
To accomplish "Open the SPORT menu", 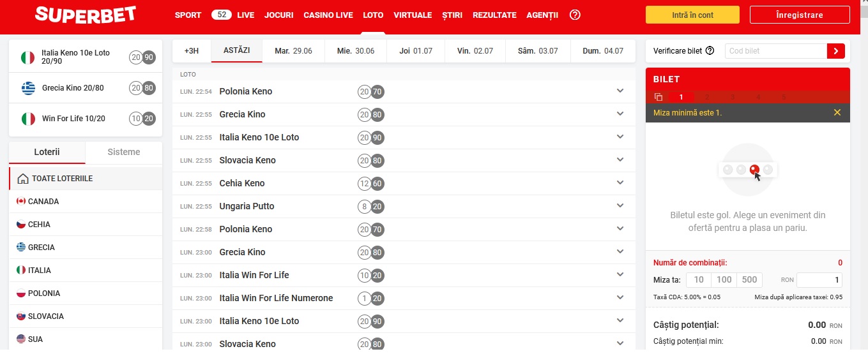I will [188, 15].
